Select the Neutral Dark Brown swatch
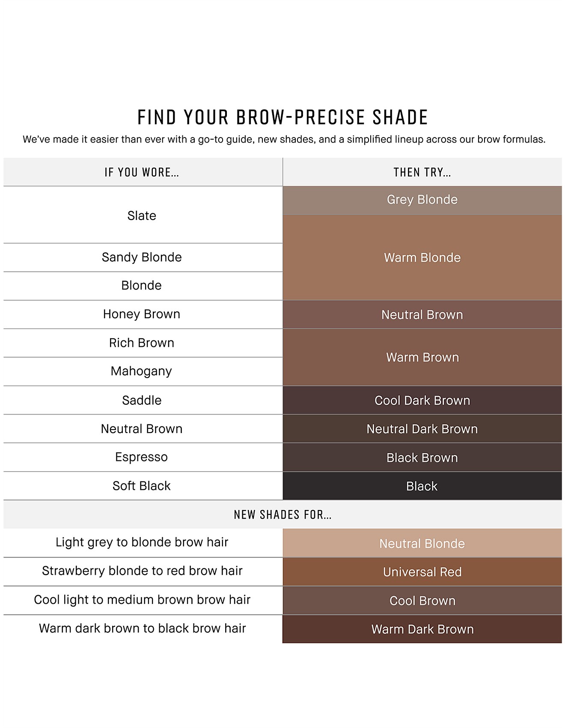Image resolution: width=565 pixels, height=728 pixels. coord(422,429)
